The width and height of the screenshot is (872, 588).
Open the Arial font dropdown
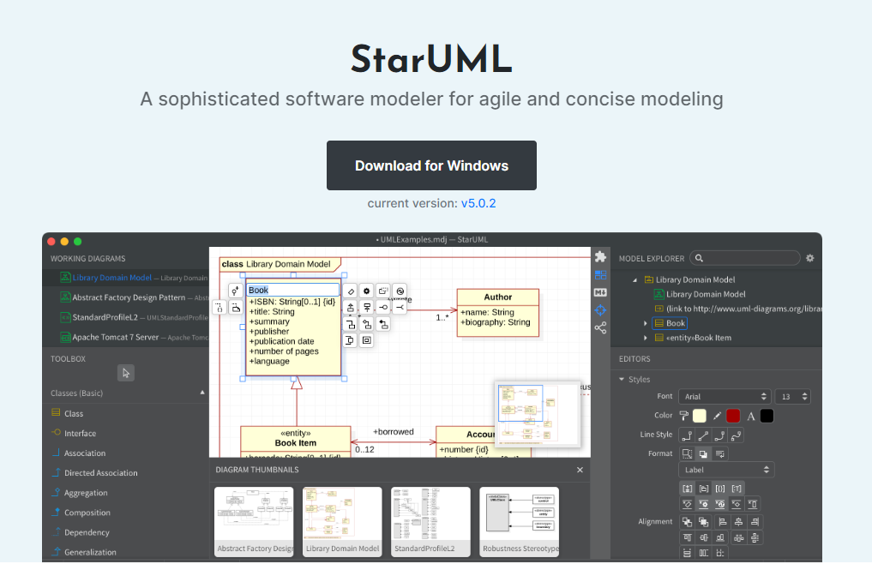pos(725,396)
